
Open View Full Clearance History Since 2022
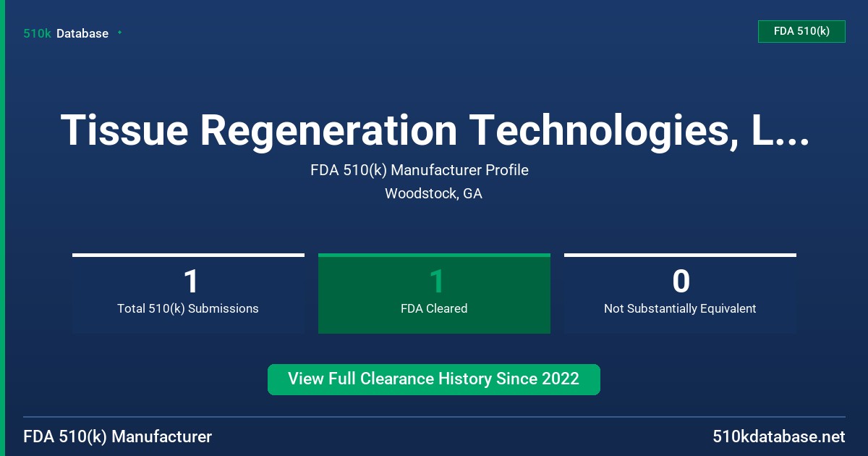point(434,379)
